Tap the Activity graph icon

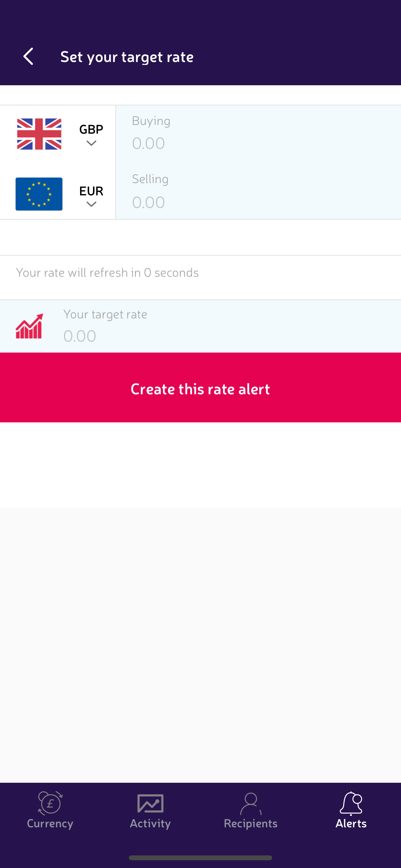pyautogui.click(x=150, y=803)
